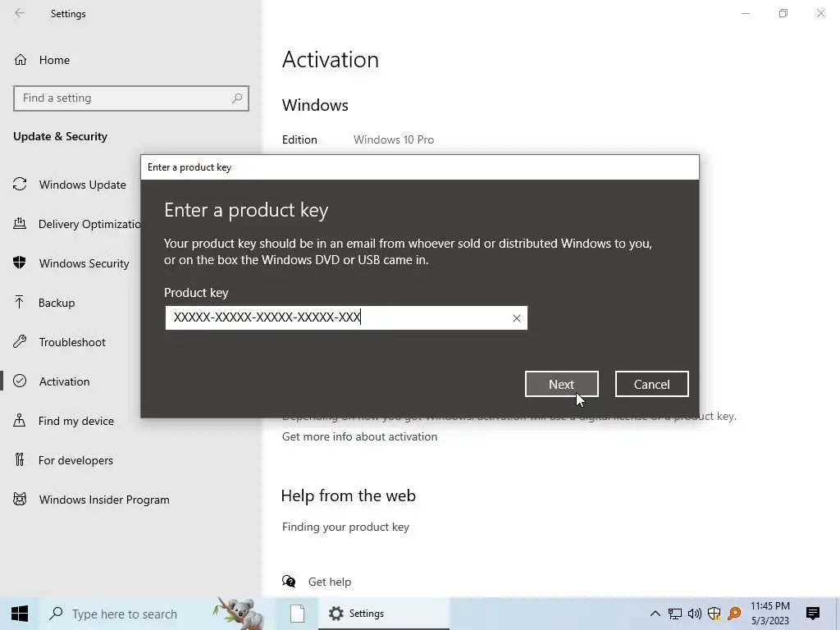Focus the Product key input field
Viewport: 840px width, 630px height.
[x=346, y=317]
